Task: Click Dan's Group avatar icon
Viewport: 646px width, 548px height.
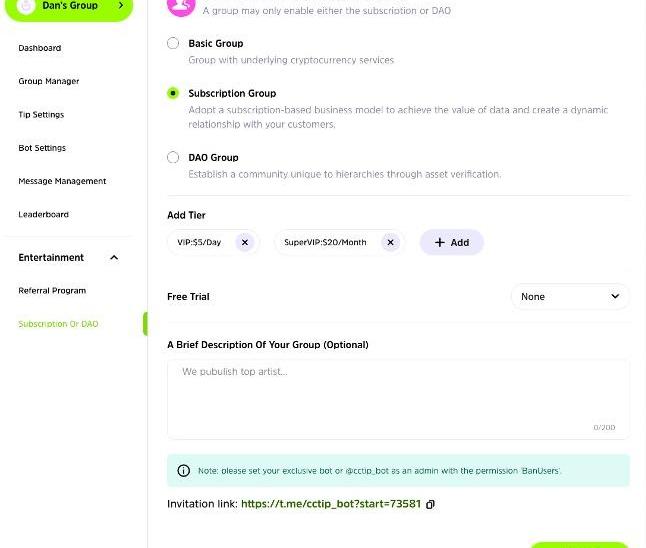Action: point(23,6)
